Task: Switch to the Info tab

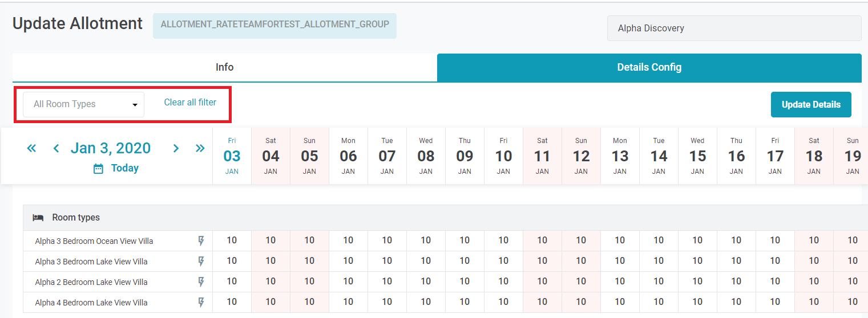Action: point(224,67)
